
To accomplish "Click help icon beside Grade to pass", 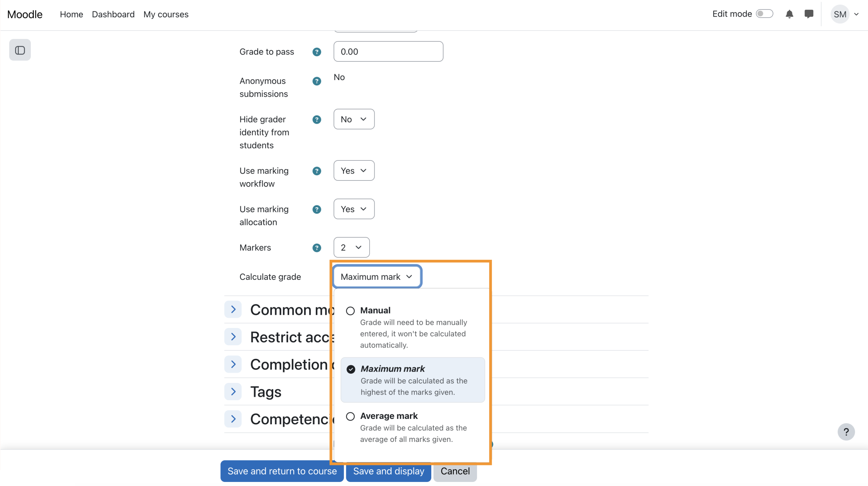I will point(317,52).
